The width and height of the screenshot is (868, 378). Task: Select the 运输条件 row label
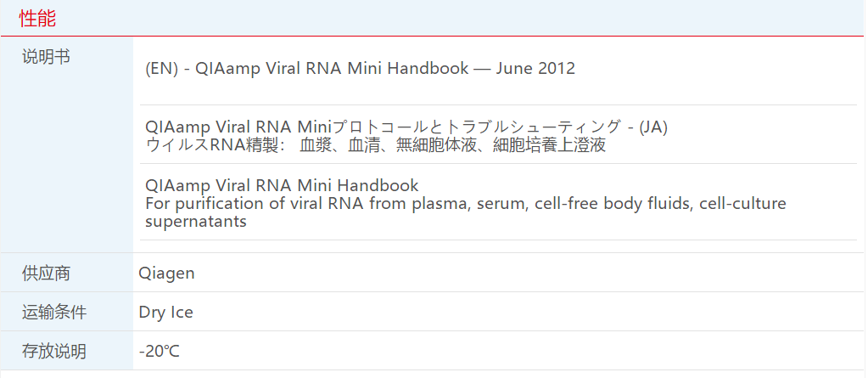point(54,313)
